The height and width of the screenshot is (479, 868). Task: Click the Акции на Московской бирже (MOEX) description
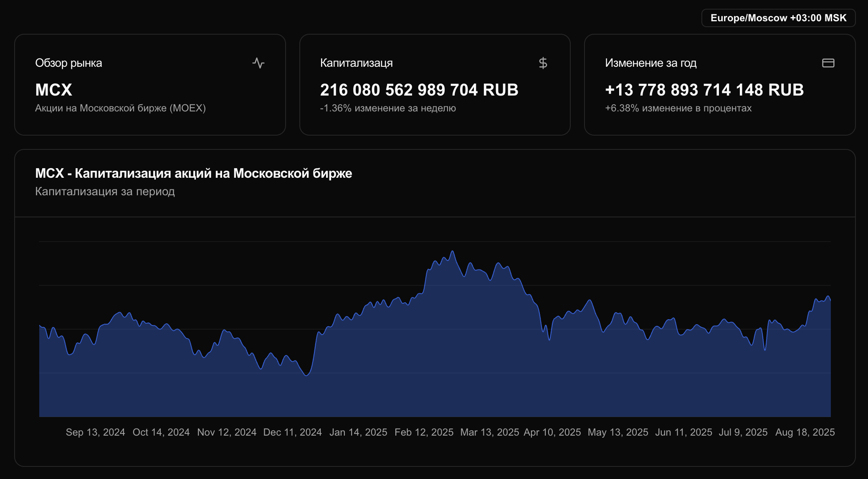[120, 108]
